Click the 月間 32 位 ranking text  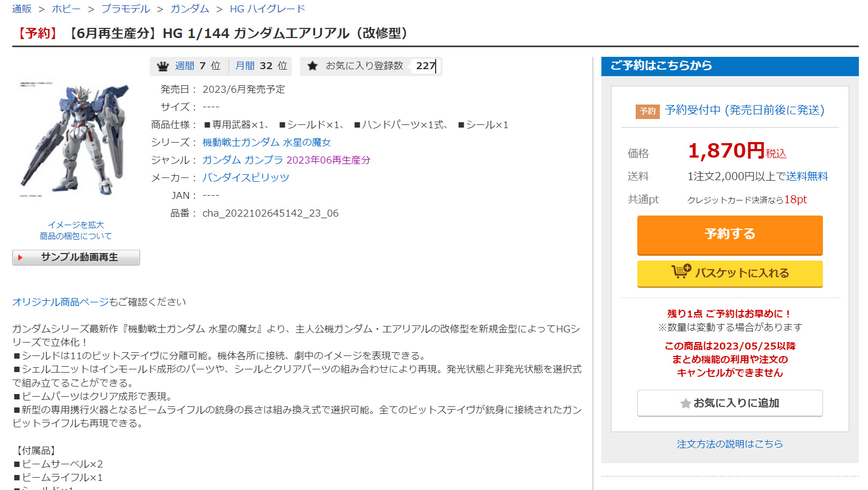pos(261,65)
